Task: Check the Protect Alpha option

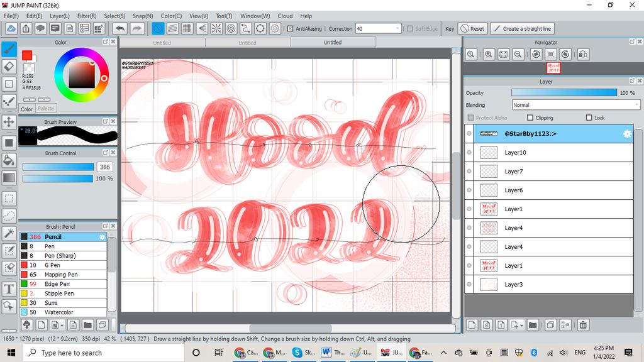Action: (470, 118)
